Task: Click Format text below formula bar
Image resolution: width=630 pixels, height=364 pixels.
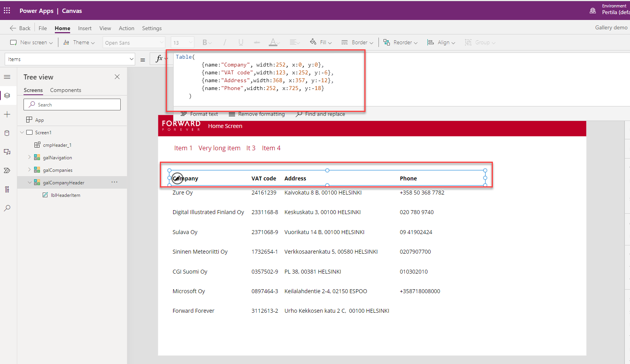Action: click(199, 114)
